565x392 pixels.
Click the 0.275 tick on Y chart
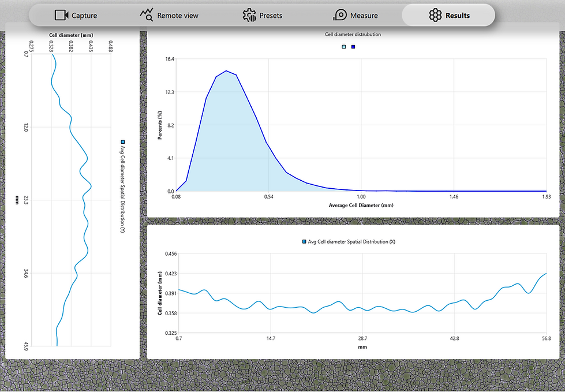point(32,46)
